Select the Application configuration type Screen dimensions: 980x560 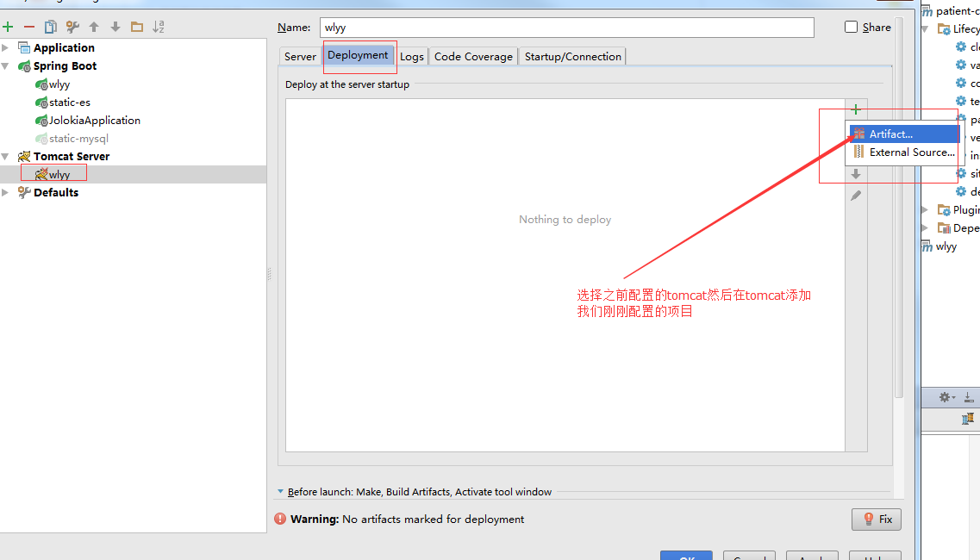[x=65, y=47]
